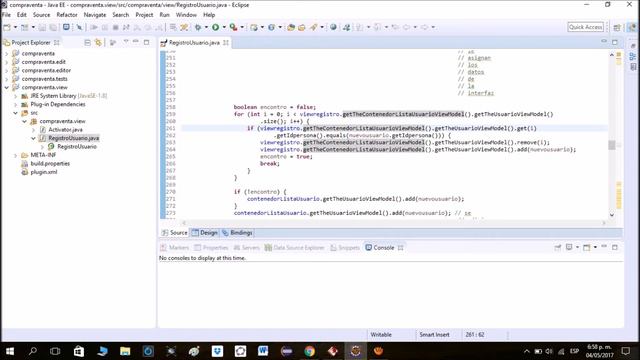Click the Writable status bar entry
The width and height of the screenshot is (640, 360).
tap(381, 335)
